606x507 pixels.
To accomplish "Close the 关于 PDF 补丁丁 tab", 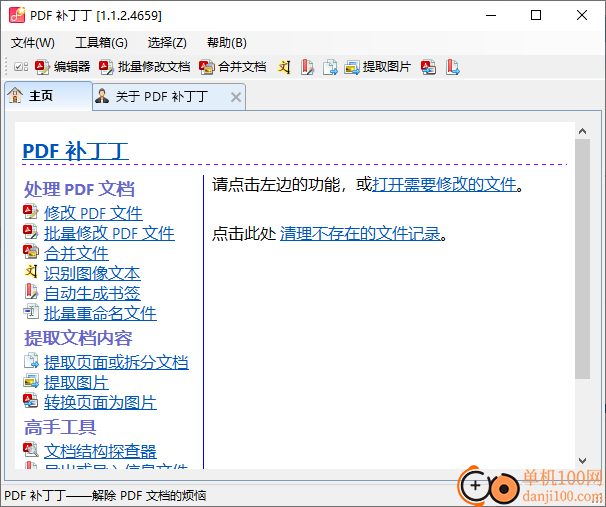I will click(x=236, y=97).
